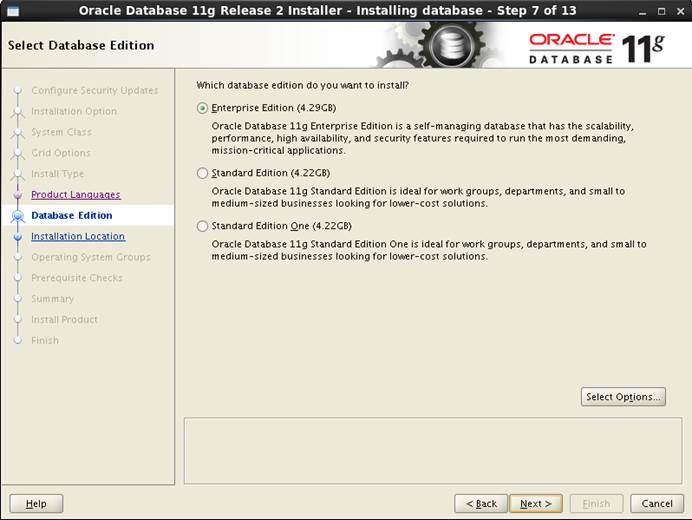Click the disabled Finish button
692x520 pixels.
[596, 503]
